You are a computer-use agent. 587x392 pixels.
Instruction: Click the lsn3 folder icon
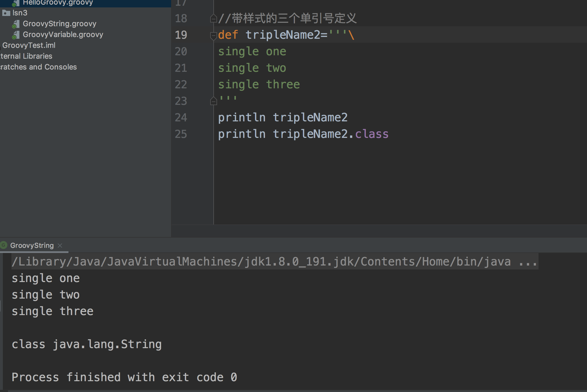[6, 13]
